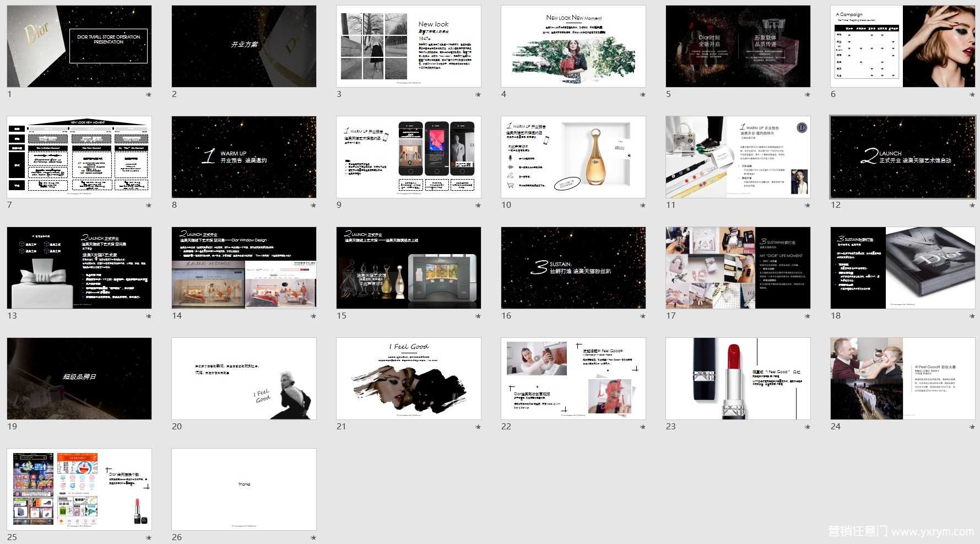
Task: Click the transition star icon under slide 8
Action: click(313, 206)
